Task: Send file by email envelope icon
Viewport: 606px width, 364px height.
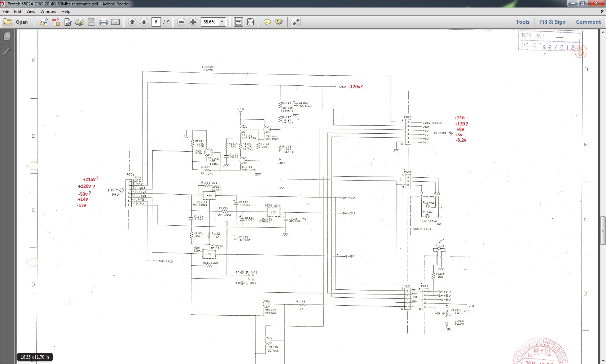Action: tap(115, 22)
